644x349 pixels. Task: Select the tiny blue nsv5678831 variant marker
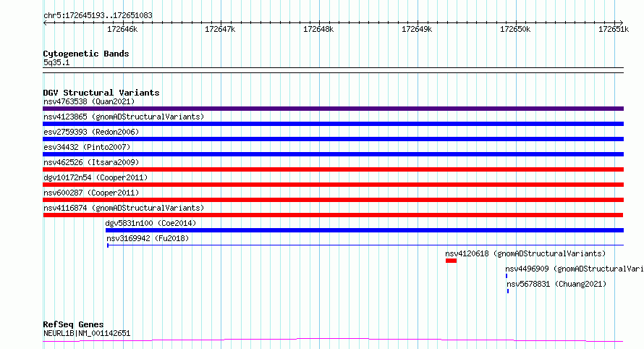(508, 291)
